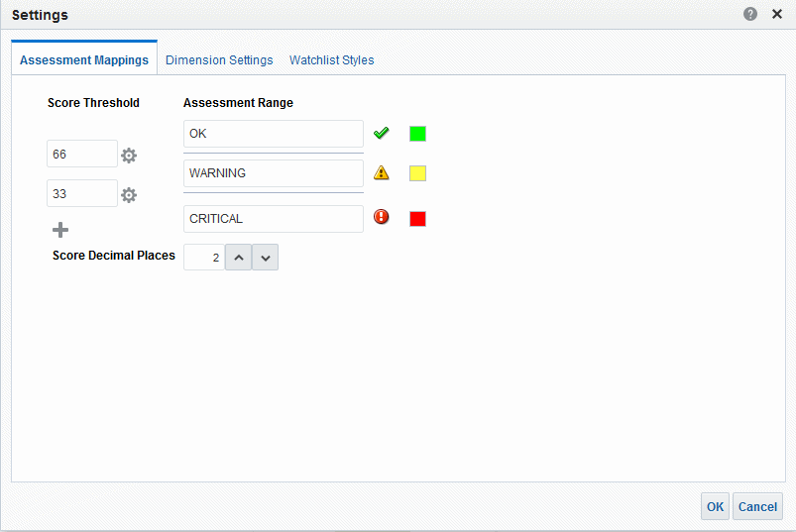Click the gear icon beside threshold 33
796x532 pixels.
(x=129, y=195)
